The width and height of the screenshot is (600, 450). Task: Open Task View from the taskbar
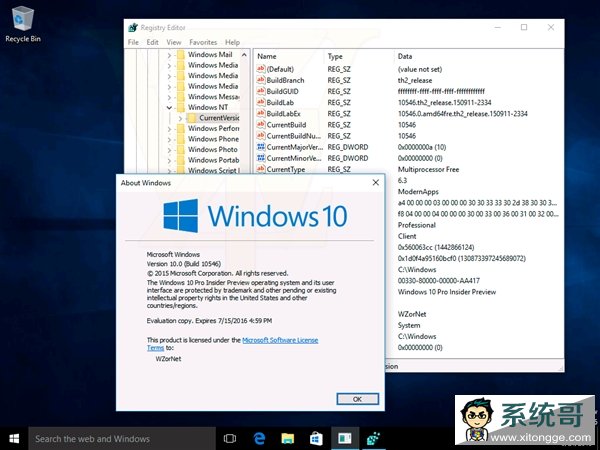230,439
